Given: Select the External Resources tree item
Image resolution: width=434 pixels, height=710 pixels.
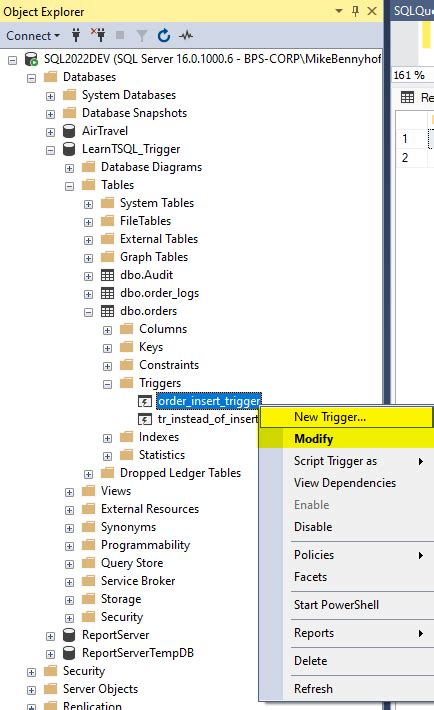Looking at the screenshot, I should (x=150, y=509).
